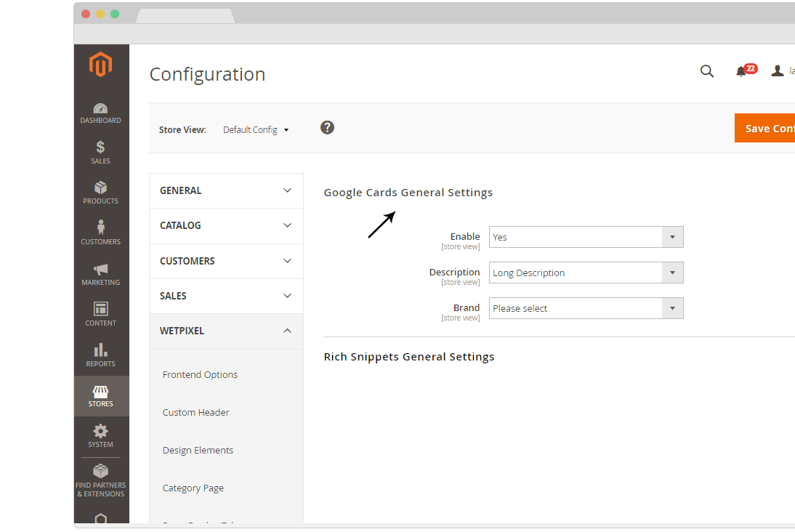This screenshot has width=795, height=532.
Task: Open the Enable dropdown set to Yes
Action: coord(586,238)
